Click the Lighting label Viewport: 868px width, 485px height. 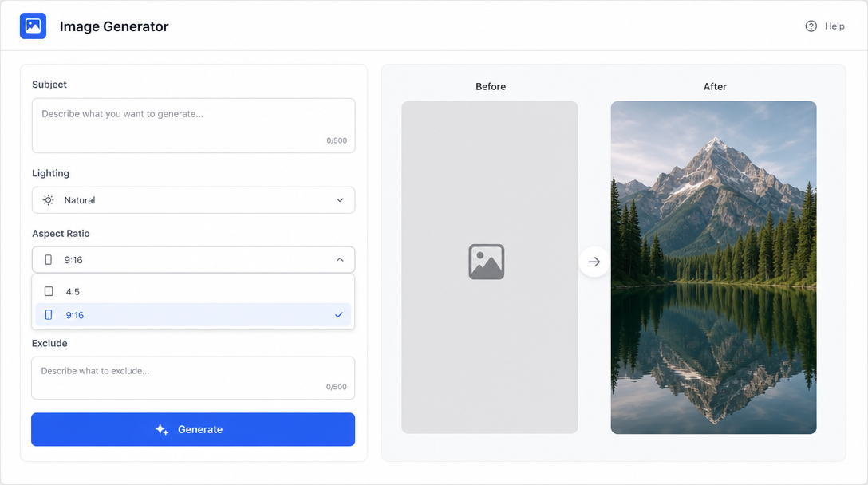(x=50, y=173)
